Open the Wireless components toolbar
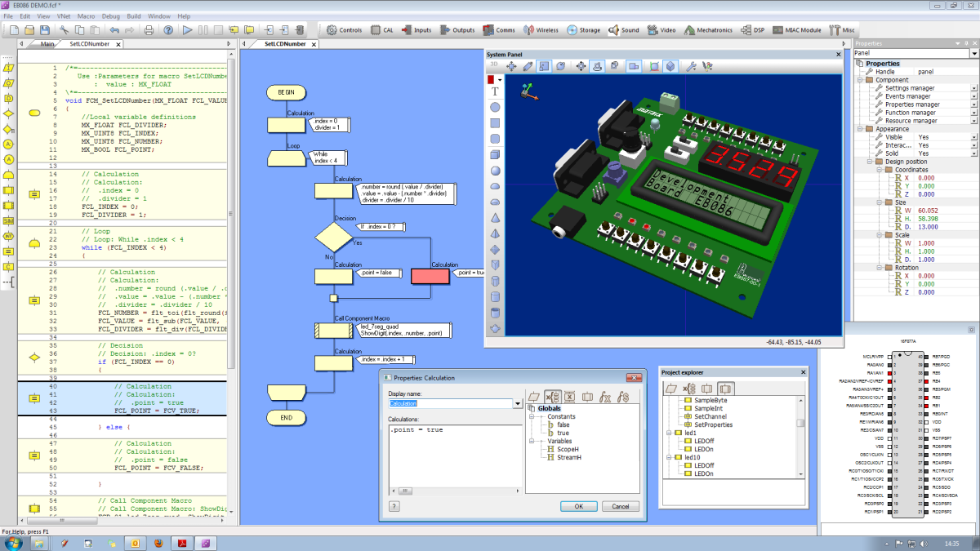980x551 pixels. tap(541, 29)
